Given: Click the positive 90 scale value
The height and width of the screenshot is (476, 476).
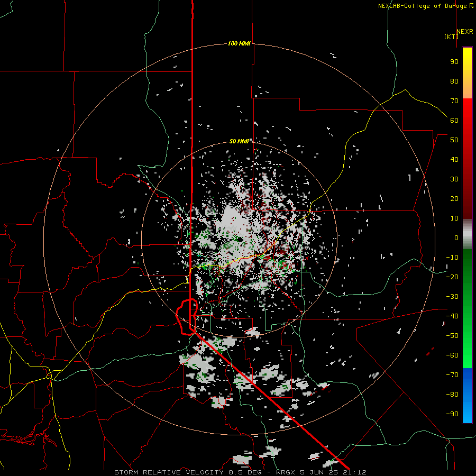Looking at the screenshot, I should (x=454, y=62).
